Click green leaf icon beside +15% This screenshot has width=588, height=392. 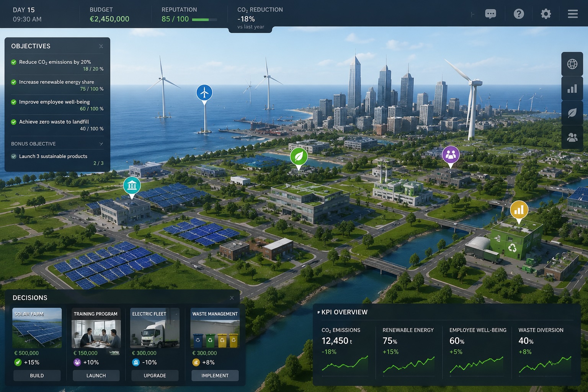pyautogui.click(x=18, y=362)
